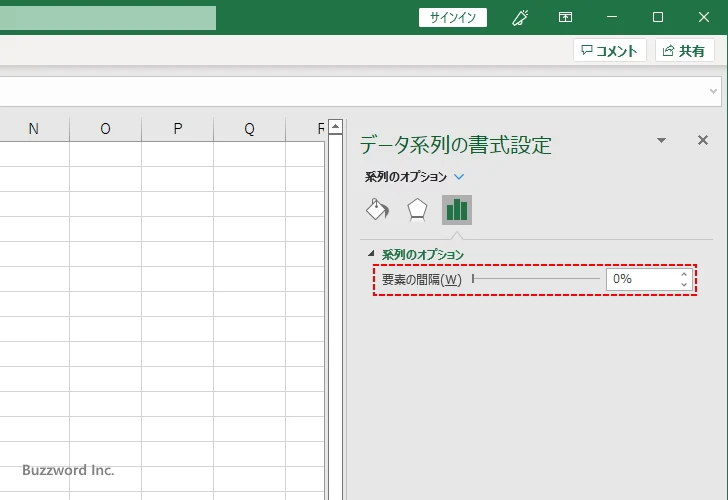Image resolution: width=728 pixels, height=500 pixels.
Task: Click inside the formula bar
Action: [x=353, y=91]
